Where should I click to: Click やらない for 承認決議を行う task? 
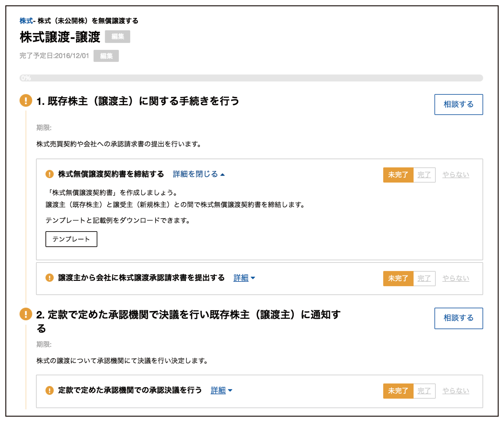(455, 391)
